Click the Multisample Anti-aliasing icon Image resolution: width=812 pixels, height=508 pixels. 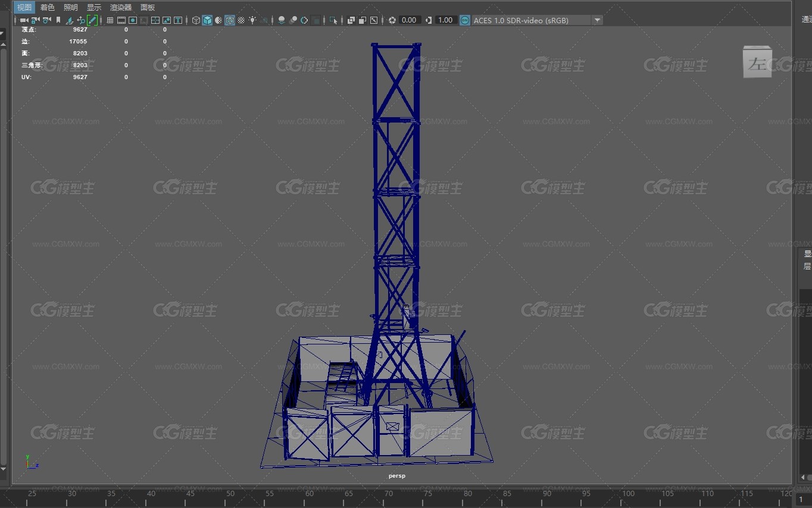(304, 20)
